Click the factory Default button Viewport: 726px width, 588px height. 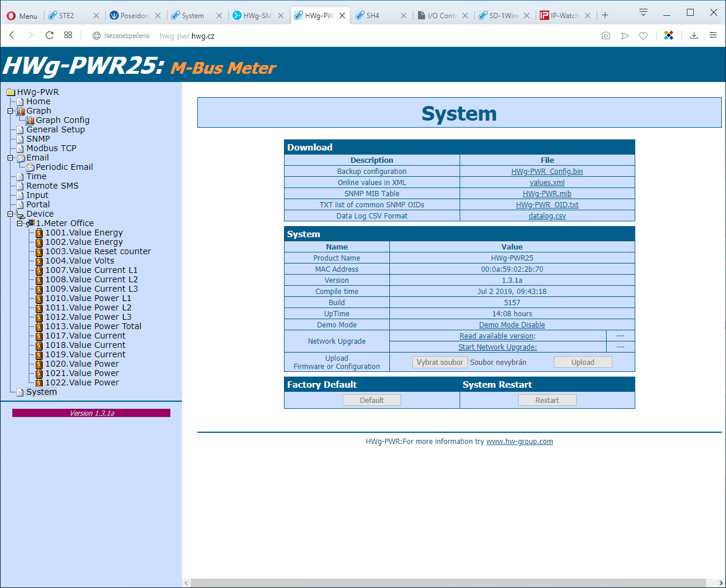coord(372,401)
